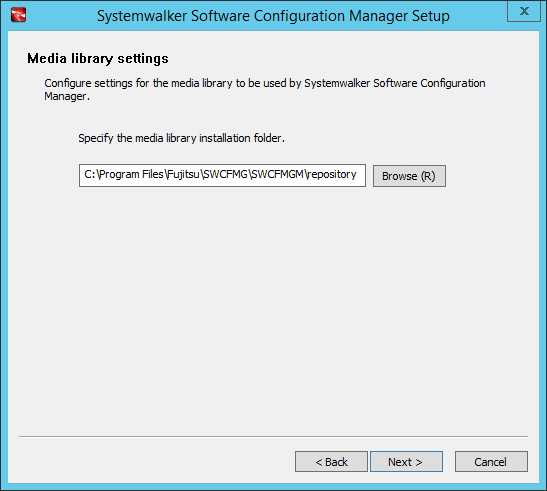Click the 'Specify the media library installation folder' label
This screenshot has height=491, width=547.
[x=181, y=138]
